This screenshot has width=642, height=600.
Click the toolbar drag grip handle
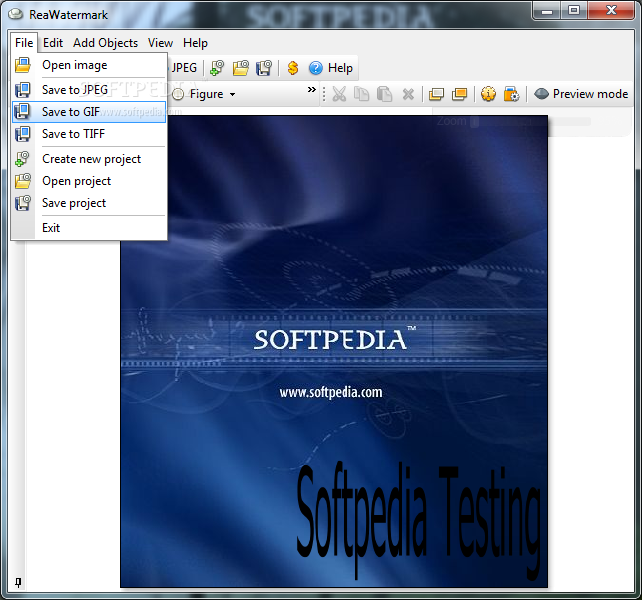tap(324, 94)
